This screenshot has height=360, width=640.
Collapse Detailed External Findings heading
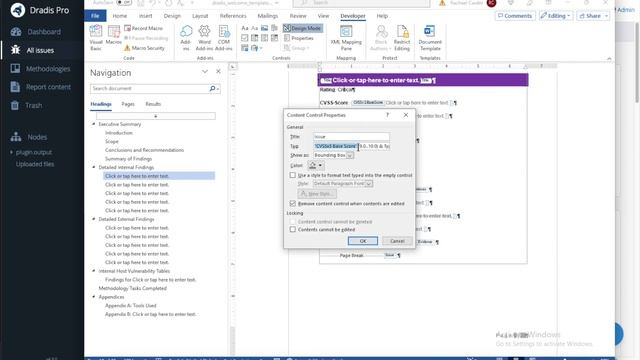94,219
